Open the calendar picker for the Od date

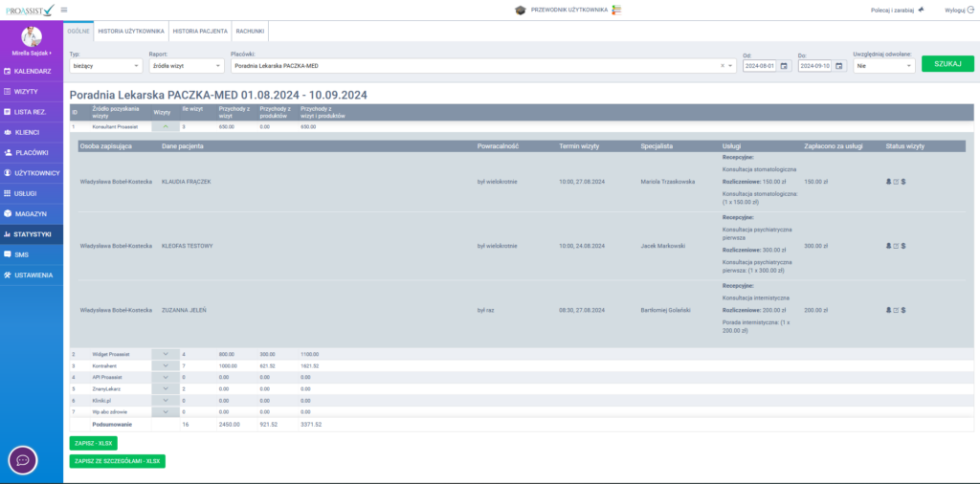point(784,66)
